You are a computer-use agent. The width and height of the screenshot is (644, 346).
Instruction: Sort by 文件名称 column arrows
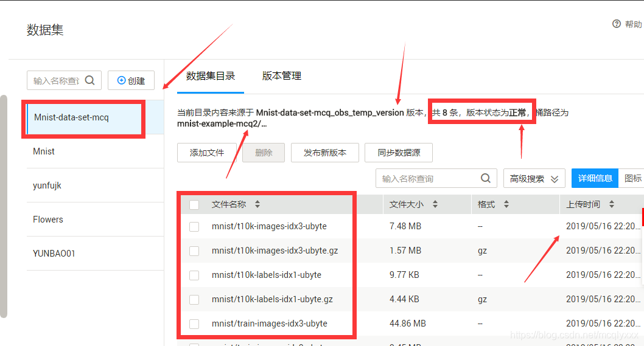257,204
